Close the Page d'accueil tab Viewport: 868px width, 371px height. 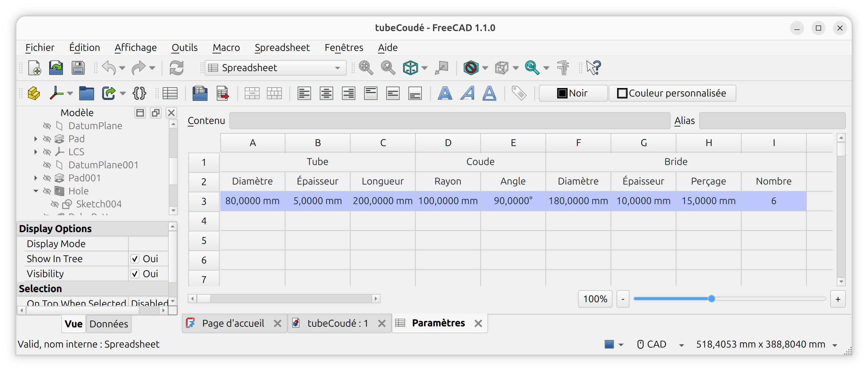277,324
